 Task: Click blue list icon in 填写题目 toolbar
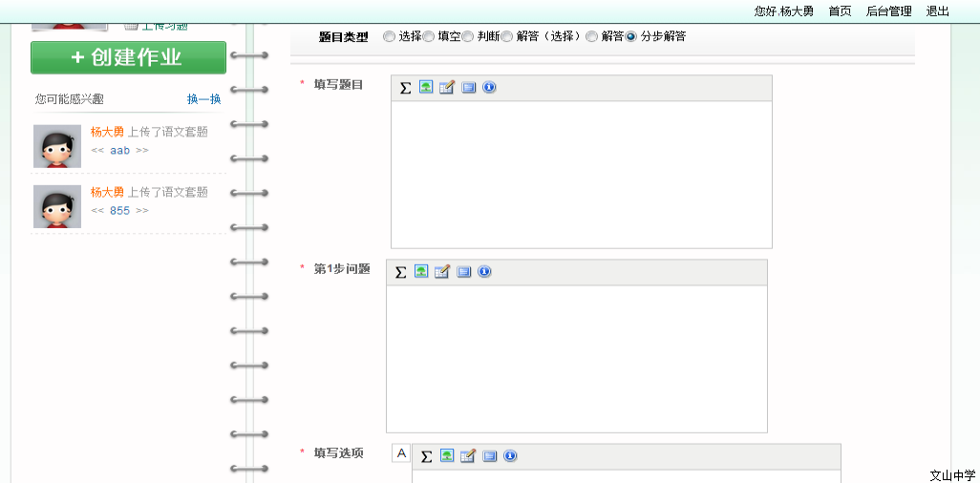click(468, 88)
